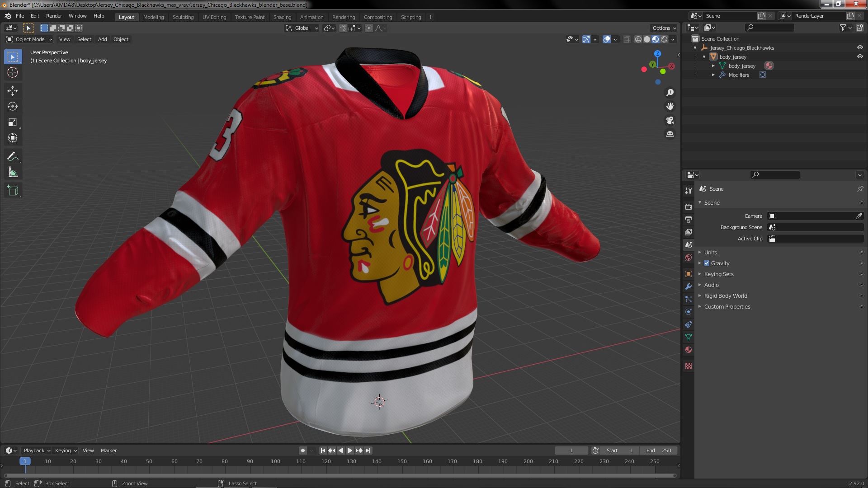Toggle the snapping magnet button
This screenshot has width=868, height=488.
pos(343,28)
